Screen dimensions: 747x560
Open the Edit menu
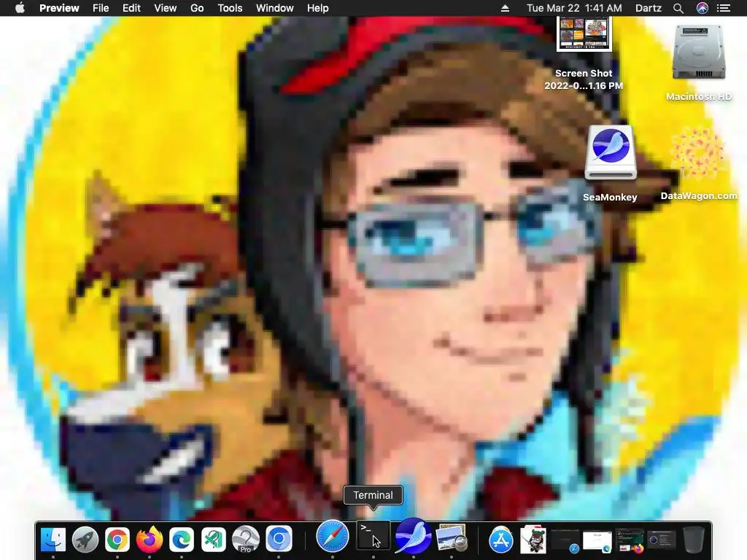pos(131,8)
